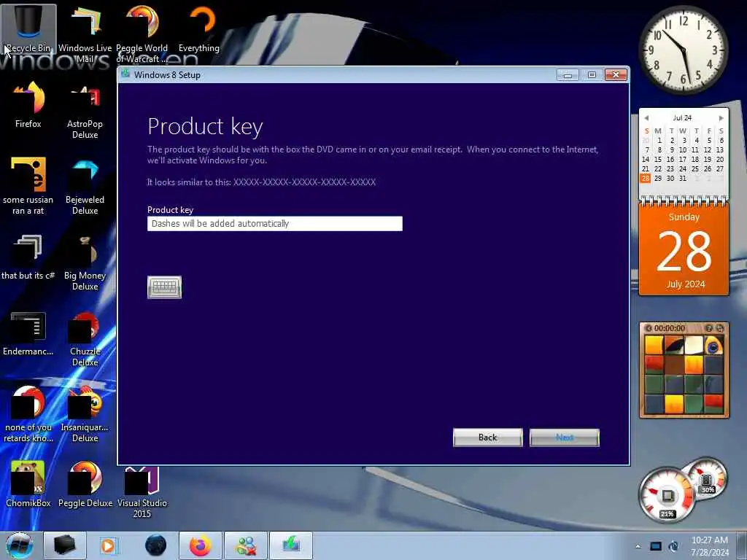Click the Windows 8 Setup taskbar button
The height and width of the screenshot is (560, 747).
click(291, 545)
